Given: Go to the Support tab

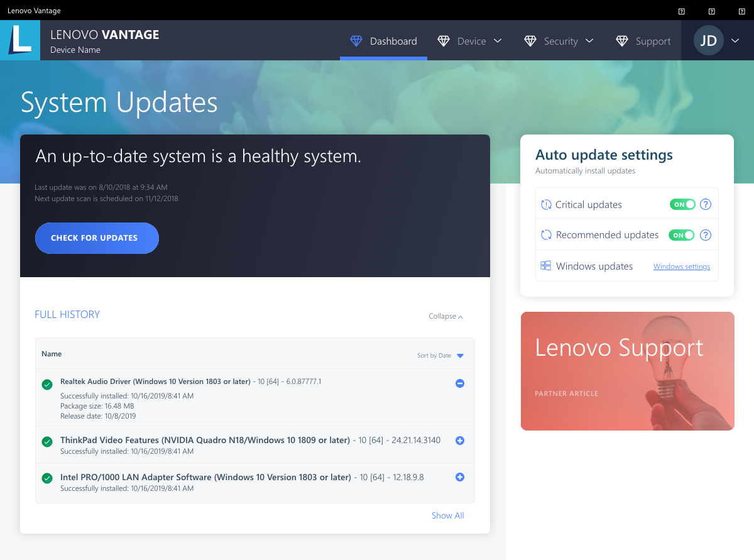Looking at the screenshot, I should pyautogui.click(x=643, y=41).
